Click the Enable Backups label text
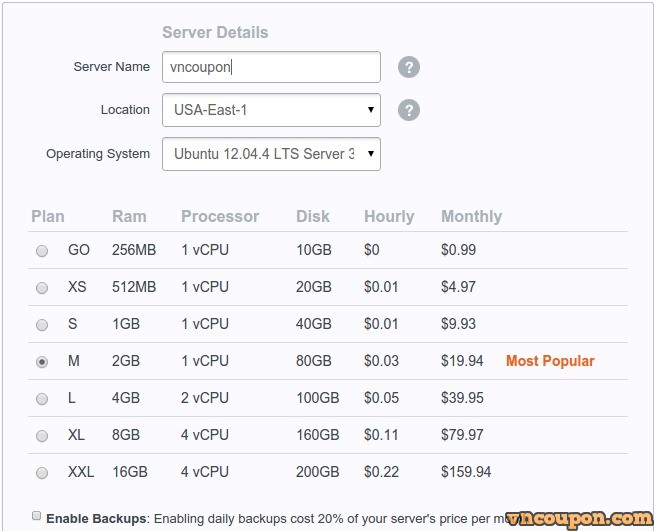Viewport: 654px width, 531px height. pyautogui.click(x=96, y=518)
